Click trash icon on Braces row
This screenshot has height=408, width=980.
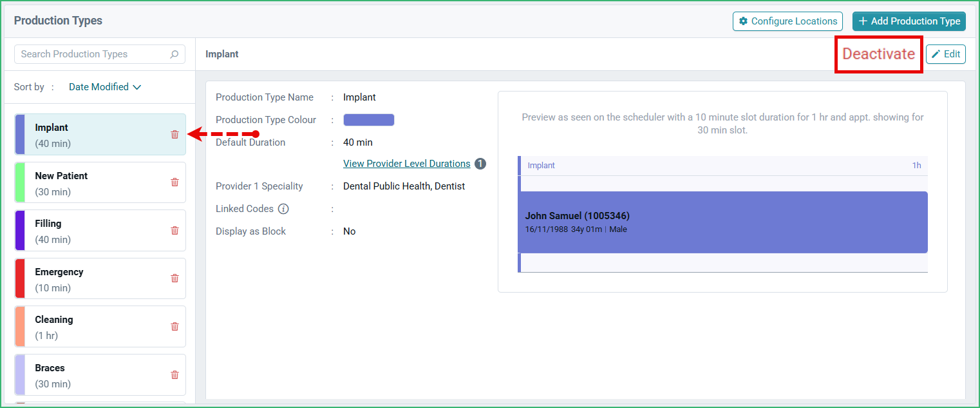[x=174, y=374]
